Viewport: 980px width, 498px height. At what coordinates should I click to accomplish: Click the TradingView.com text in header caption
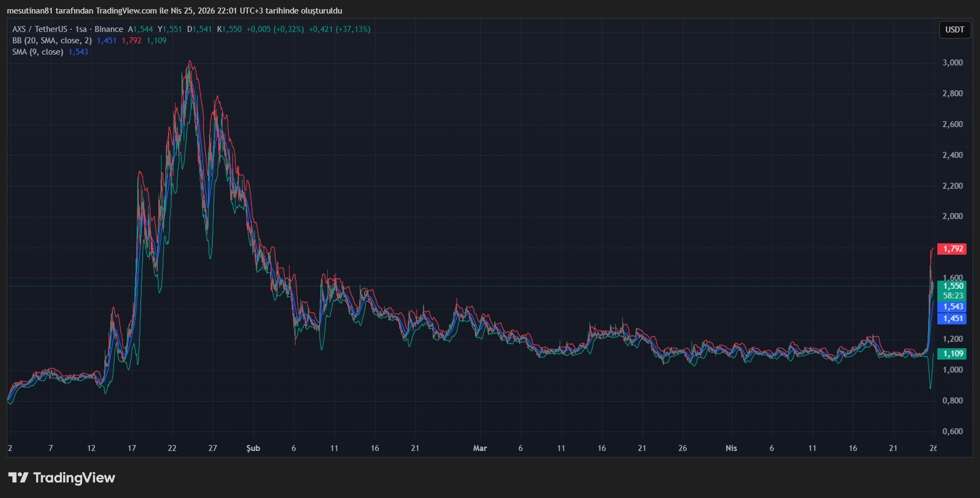pos(126,11)
